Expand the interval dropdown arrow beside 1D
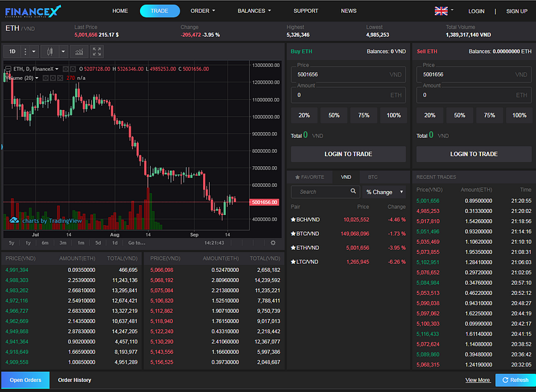Screen dimensions: 536x392 coord(33,52)
